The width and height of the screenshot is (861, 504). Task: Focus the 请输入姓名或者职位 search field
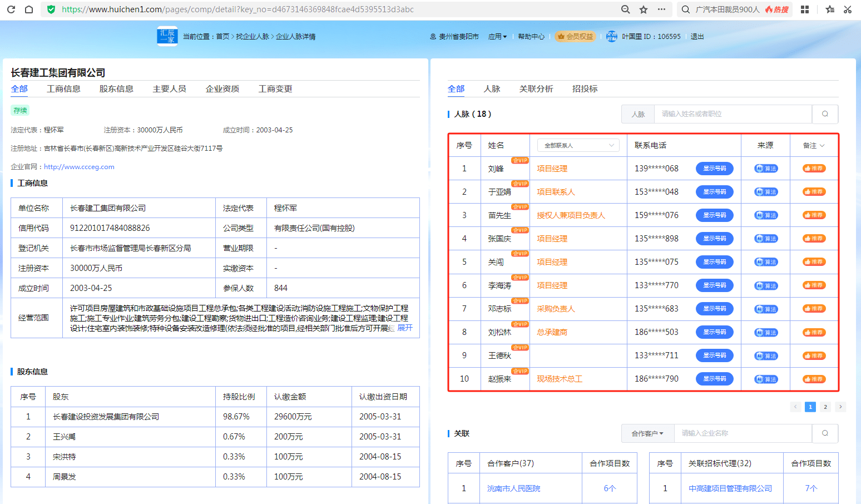(733, 114)
